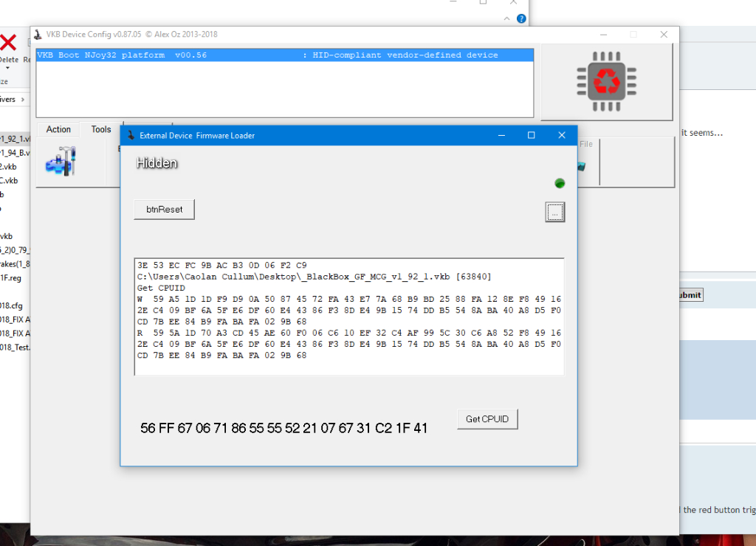Select the VKB Boot NJoy32 platform device entry
This screenshot has width=756, height=546.
pyautogui.click(x=284, y=55)
